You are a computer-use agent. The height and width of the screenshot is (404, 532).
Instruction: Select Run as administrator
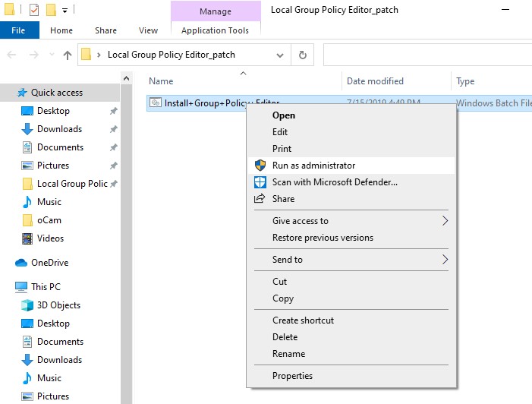(351, 166)
